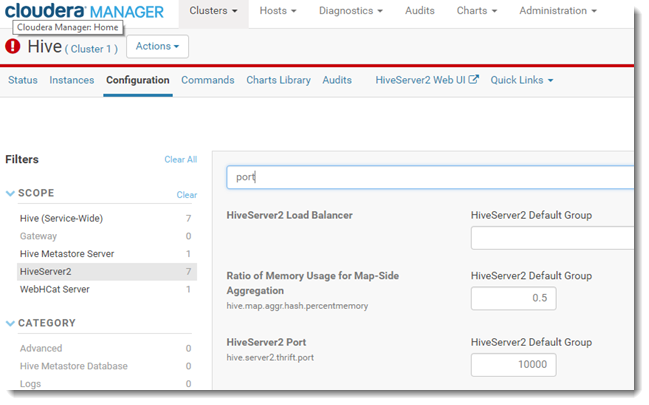Click the configuration search box
This screenshot has width=649, height=405.
[x=430, y=177]
